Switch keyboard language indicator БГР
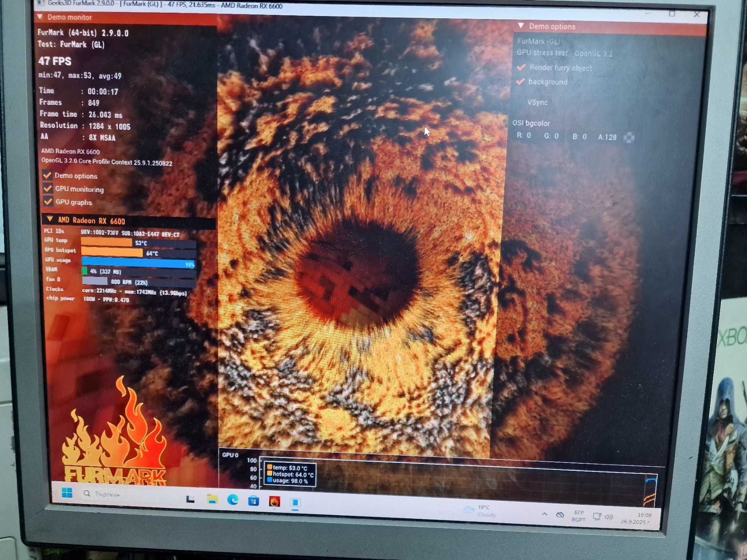 (579, 516)
